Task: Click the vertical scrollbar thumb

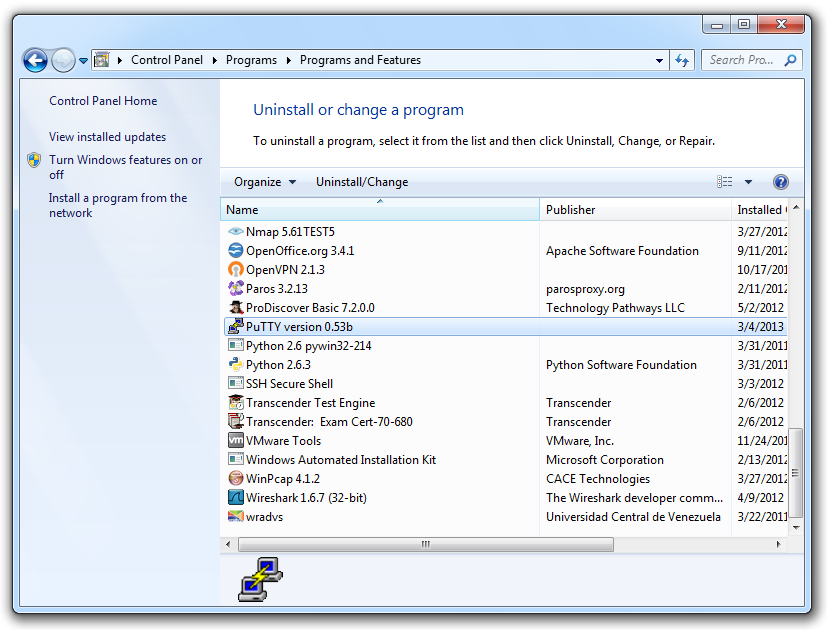Action: [795, 473]
